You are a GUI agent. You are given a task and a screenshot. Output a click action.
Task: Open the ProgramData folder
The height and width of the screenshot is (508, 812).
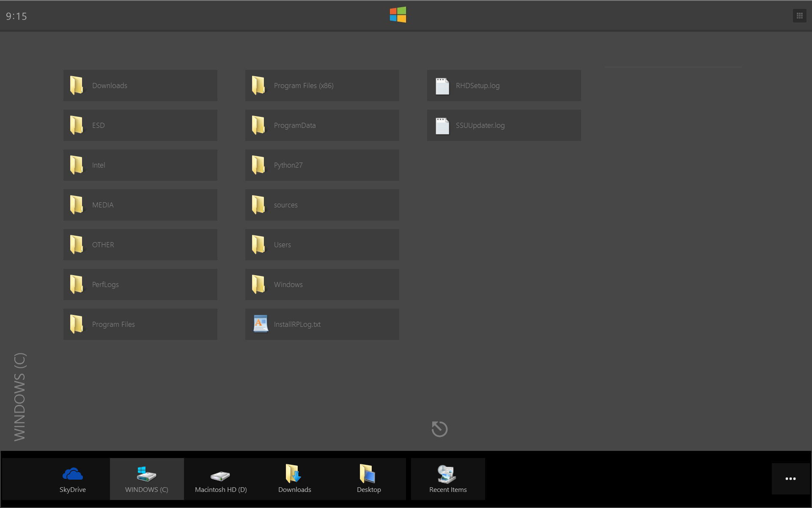[322, 125]
